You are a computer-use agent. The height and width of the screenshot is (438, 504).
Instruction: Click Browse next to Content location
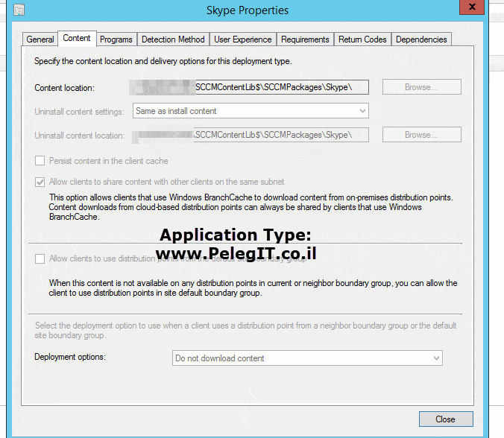[421, 87]
